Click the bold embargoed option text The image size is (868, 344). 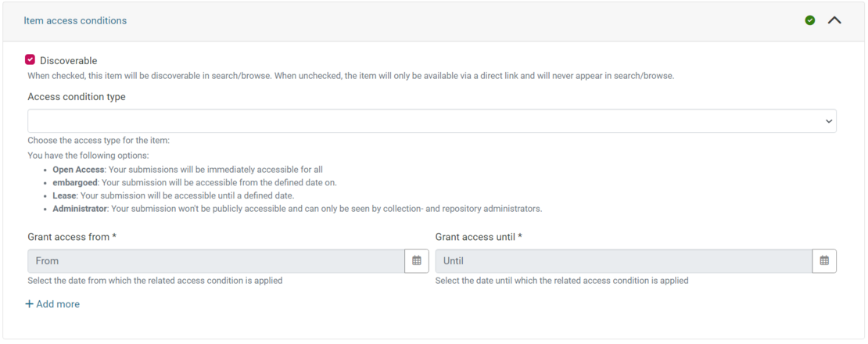[x=75, y=182]
